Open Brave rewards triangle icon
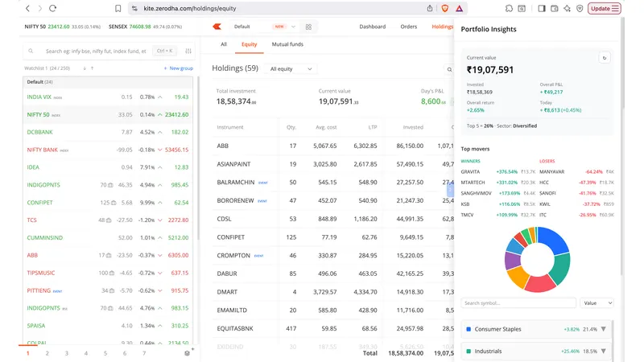The width and height of the screenshot is (644, 362). pos(459,8)
